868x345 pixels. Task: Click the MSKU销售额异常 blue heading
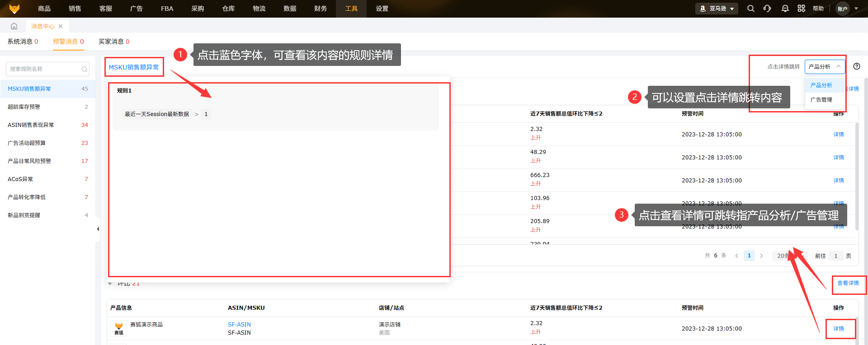click(x=133, y=67)
